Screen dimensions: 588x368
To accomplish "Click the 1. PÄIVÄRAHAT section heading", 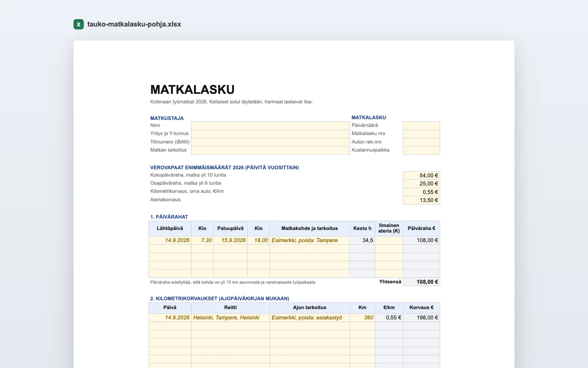I will click(169, 217).
